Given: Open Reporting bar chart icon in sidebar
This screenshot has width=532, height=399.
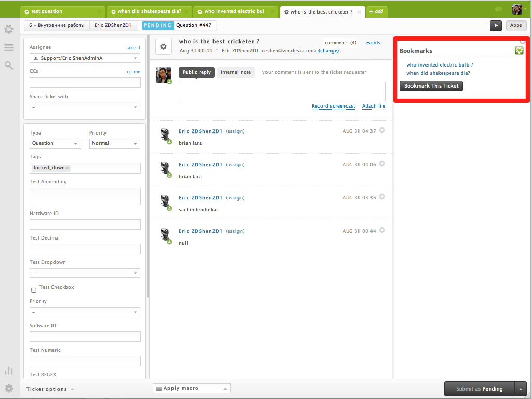Looking at the screenshot, I should 8,370.
